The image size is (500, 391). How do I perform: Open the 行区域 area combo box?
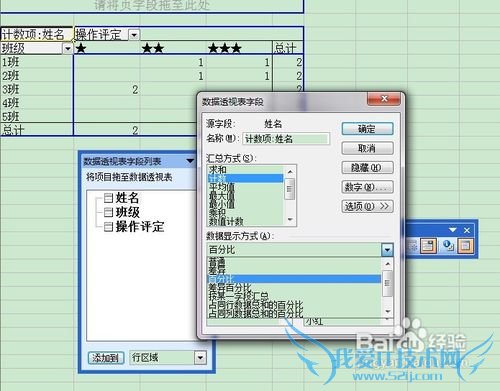(x=200, y=358)
